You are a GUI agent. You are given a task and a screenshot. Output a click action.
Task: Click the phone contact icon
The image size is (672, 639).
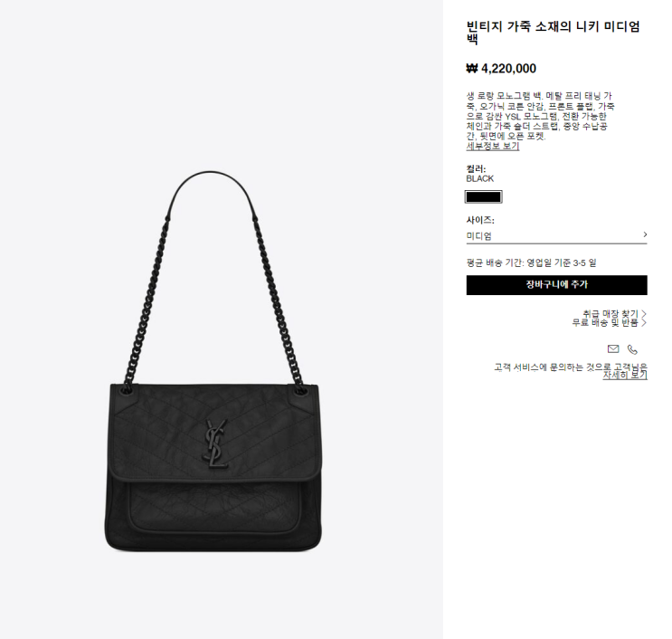pos(632,349)
